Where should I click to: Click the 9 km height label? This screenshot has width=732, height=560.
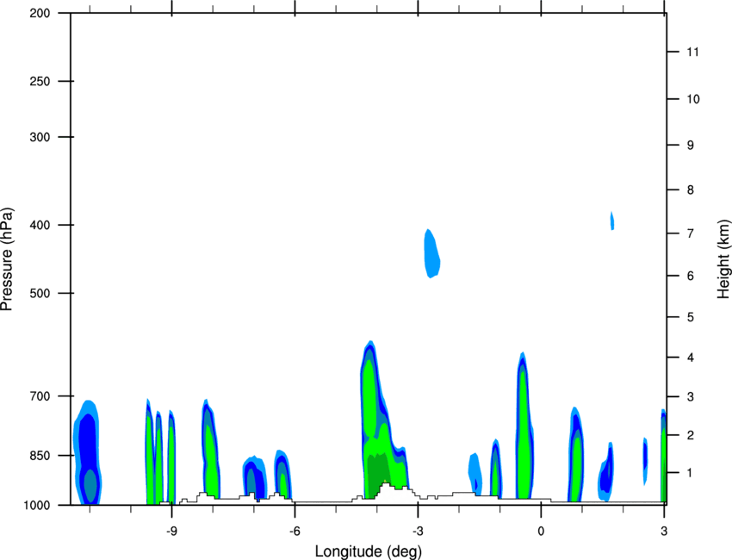point(691,146)
